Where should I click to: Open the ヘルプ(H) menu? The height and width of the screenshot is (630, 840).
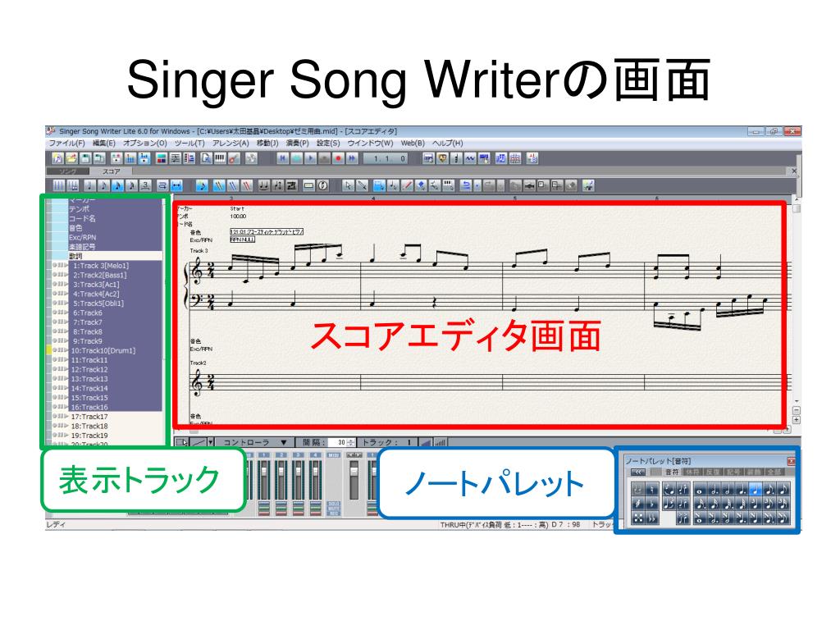[x=447, y=144]
